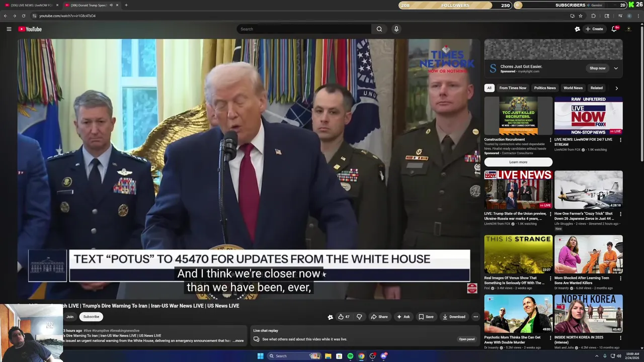
Task: Bookmark this page with the star icon
Action: pyautogui.click(x=581, y=16)
